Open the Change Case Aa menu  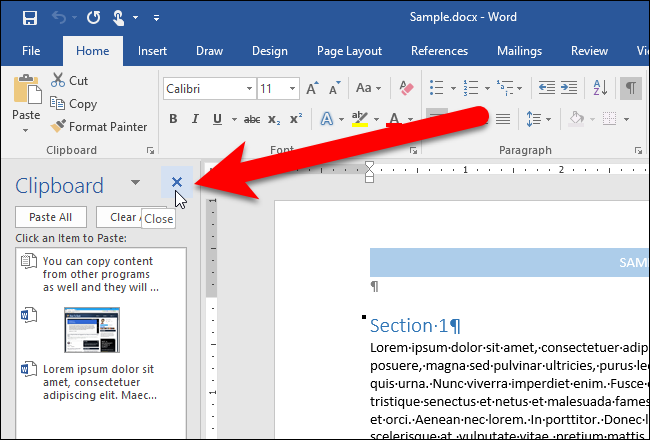368,88
